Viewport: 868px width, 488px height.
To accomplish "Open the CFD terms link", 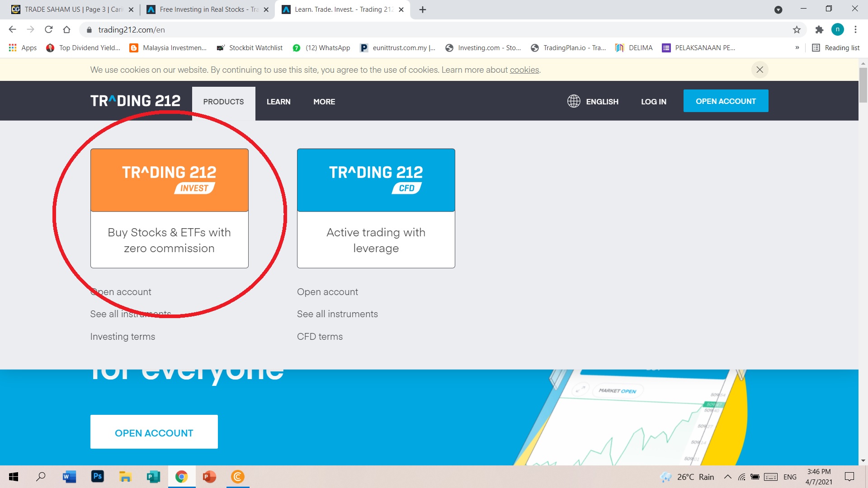I will click(320, 337).
